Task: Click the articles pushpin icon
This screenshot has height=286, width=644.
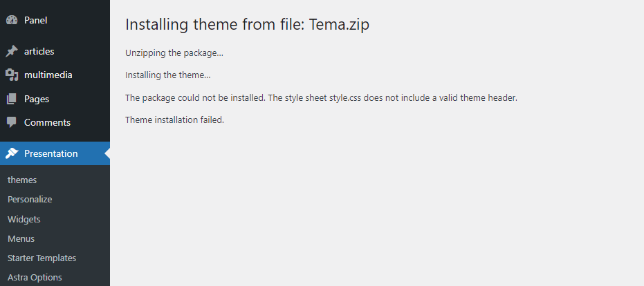Action: pyautogui.click(x=12, y=51)
